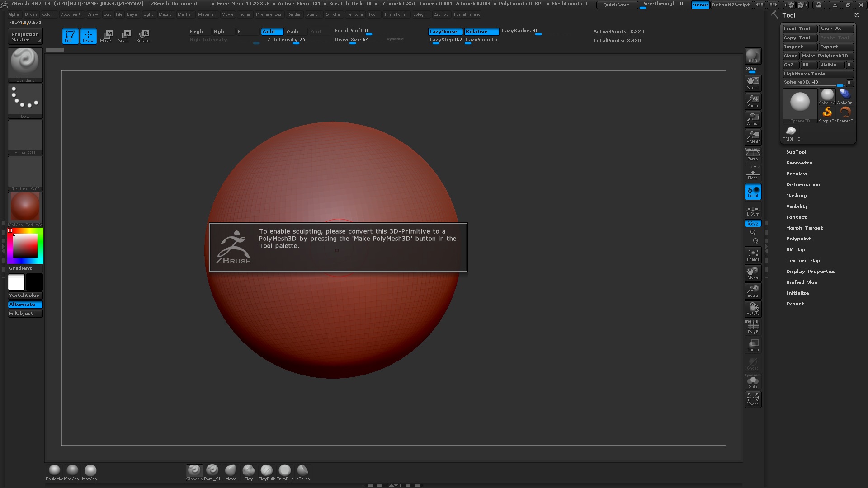Click the Scroll canvas icon
This screenshot has height=488, width=868.
[753, 83]
